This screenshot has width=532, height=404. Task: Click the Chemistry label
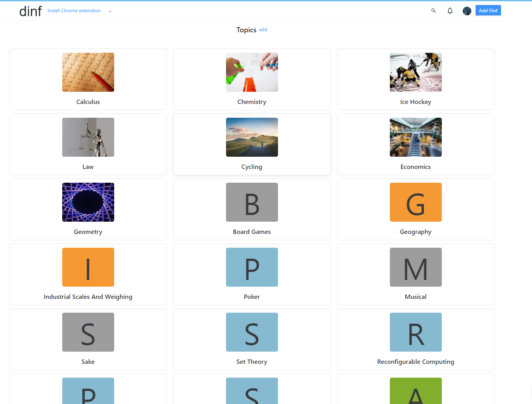pyautogui.click(x=252, y=102)
